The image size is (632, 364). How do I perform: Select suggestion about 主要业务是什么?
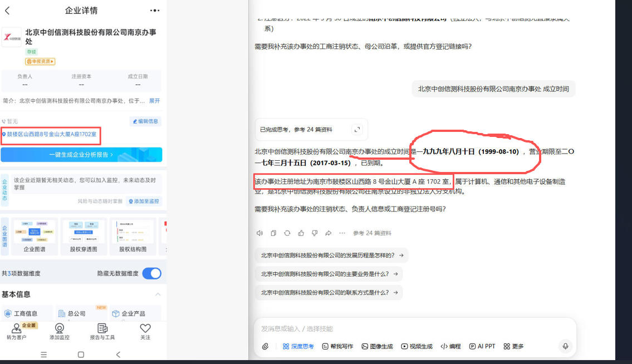pyautogui.click(x=329, y=274)
